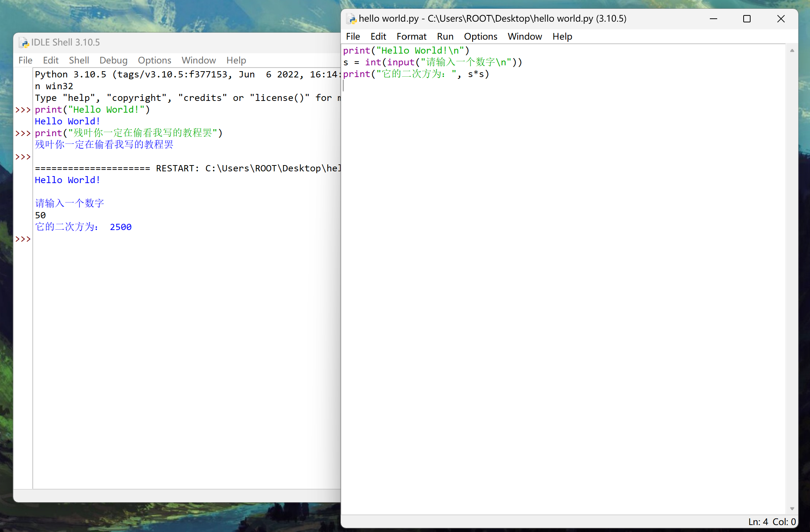Click editor scrollbar down arrow
Viewport: 810px width, 532px height.
click(x=792, y=509)
